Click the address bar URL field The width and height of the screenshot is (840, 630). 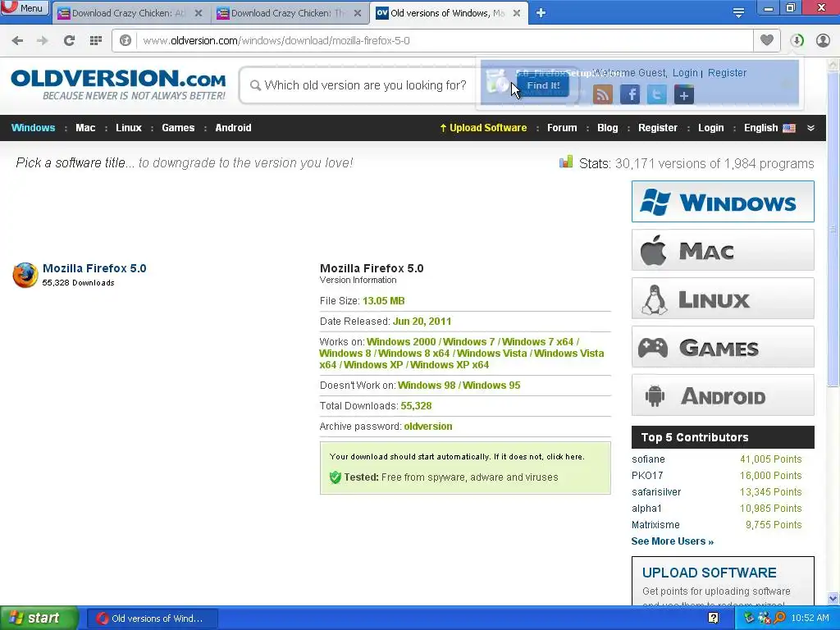(445, 41)
